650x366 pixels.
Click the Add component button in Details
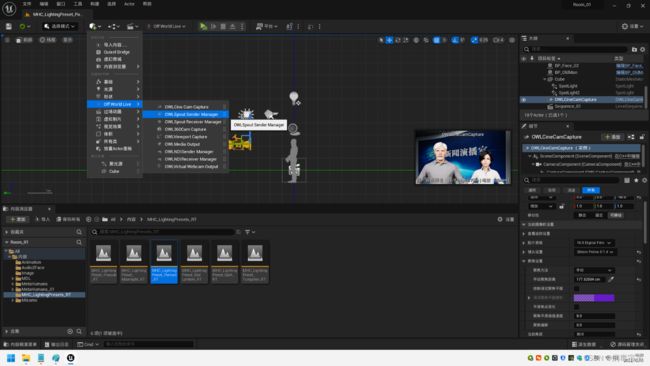click(x=613, y=137)
